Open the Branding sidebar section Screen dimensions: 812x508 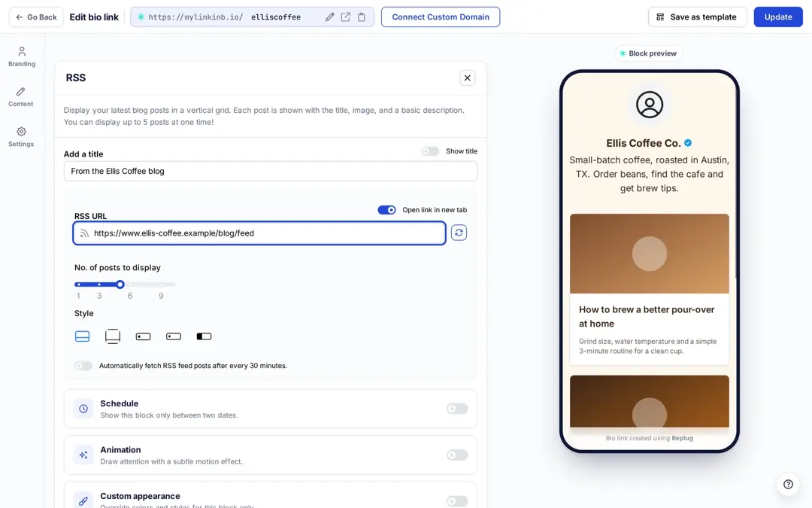point(22,57)
